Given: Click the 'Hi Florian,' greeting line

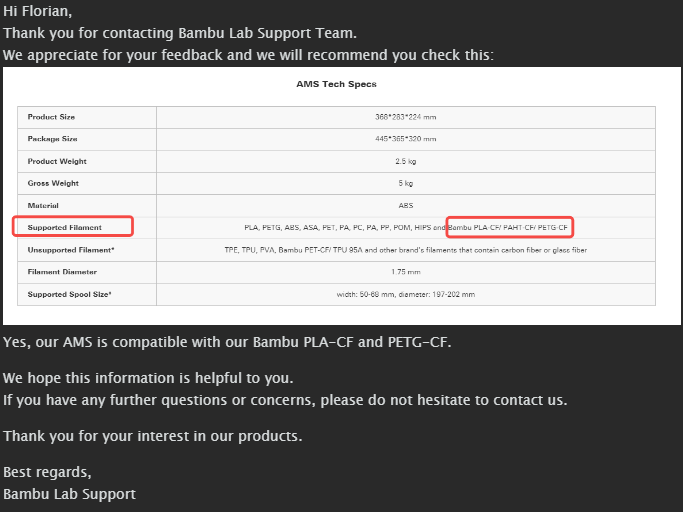Looking at the screenshot, I should (37, 11).
